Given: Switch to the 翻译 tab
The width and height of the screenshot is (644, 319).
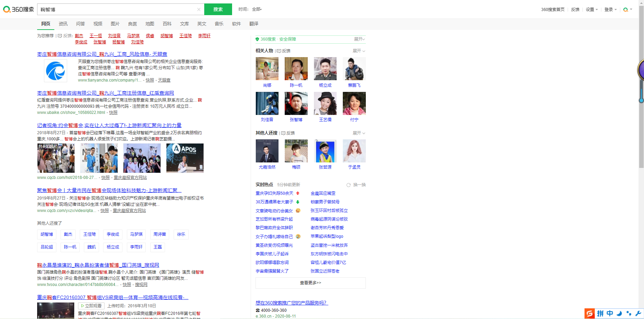Looking at the screenshot, I should [254, 24].
